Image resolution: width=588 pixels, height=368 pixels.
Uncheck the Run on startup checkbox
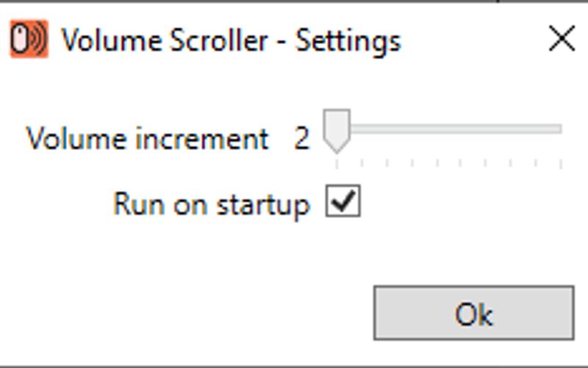coord(343,202)
